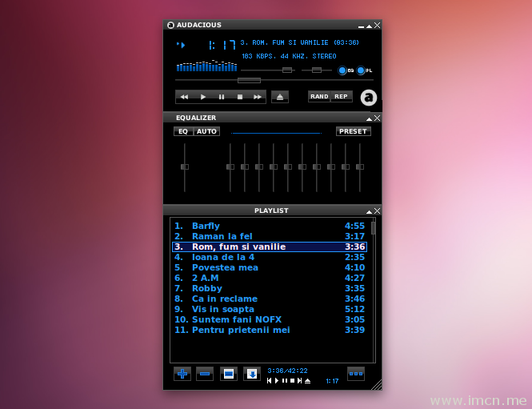Click the spectrum analyzer visualization

pos(206,66)
